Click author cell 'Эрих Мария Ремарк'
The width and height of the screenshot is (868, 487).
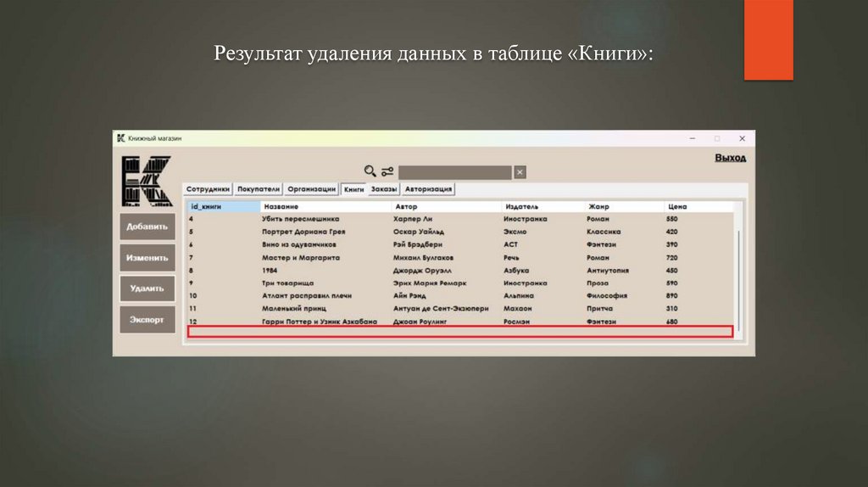click(x=430, y=283)
